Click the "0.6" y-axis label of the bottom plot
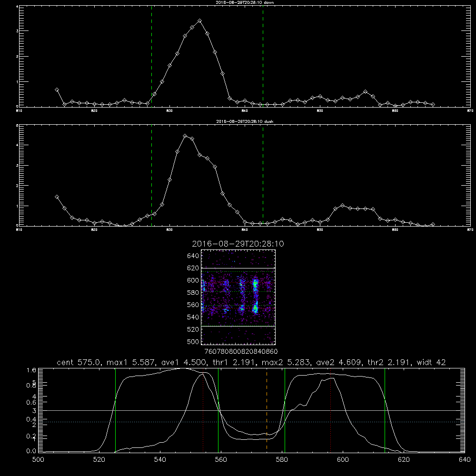 31,402
